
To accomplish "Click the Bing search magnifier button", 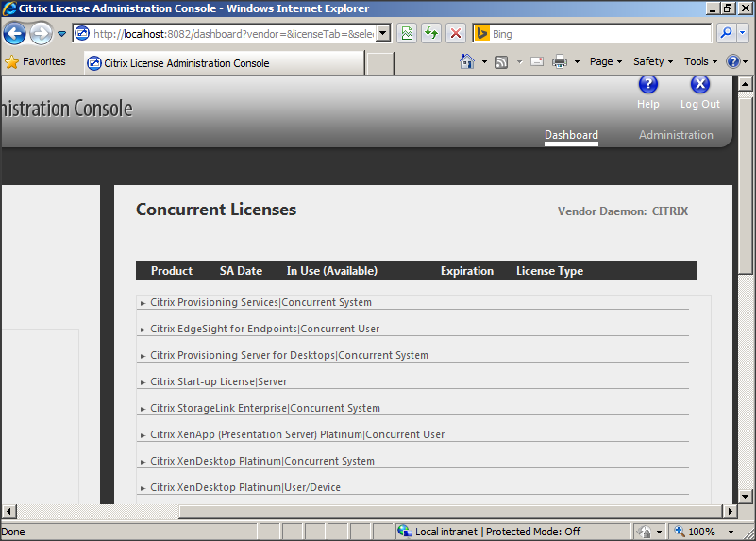I will 726,33.
